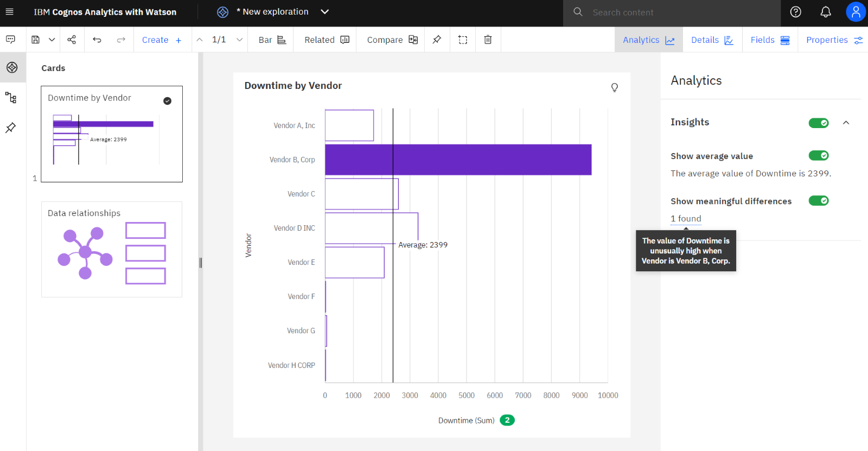Click the '1 found' link
Image resolution: width=868 pixels, height=451 pixels.
click(x=686, y=219)
